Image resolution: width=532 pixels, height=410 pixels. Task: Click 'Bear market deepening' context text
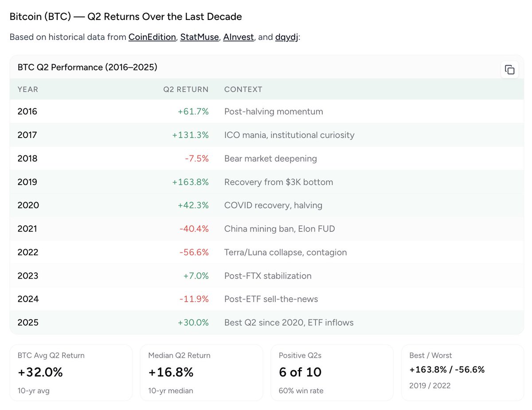(x=270, y=158)
